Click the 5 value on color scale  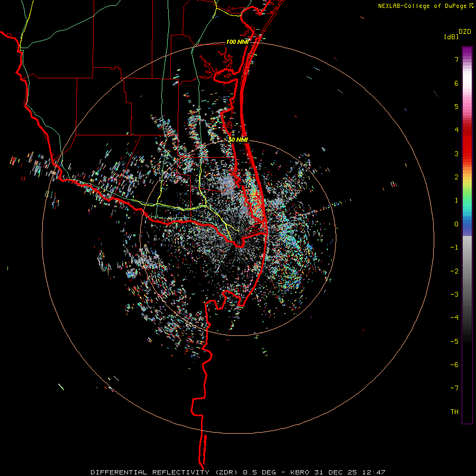(456, 106)
